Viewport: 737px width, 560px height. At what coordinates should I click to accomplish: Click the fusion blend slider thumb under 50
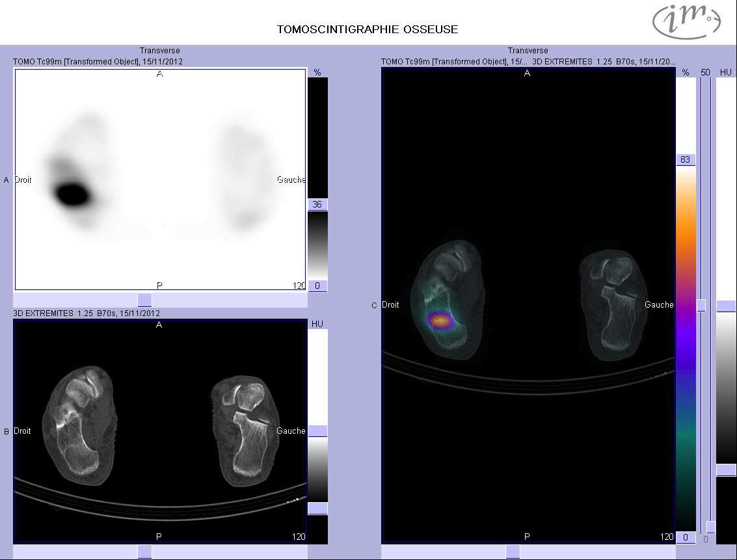click(x=701, y=306)
